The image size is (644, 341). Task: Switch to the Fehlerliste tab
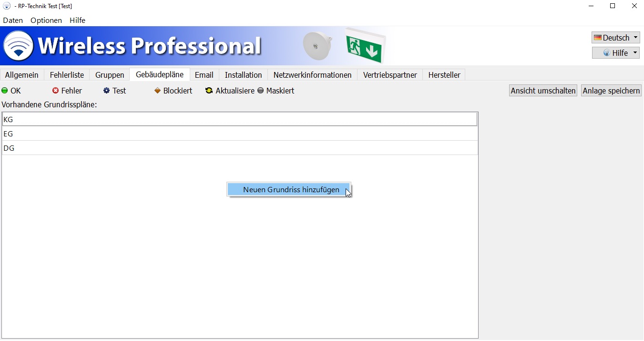point(67,75)
